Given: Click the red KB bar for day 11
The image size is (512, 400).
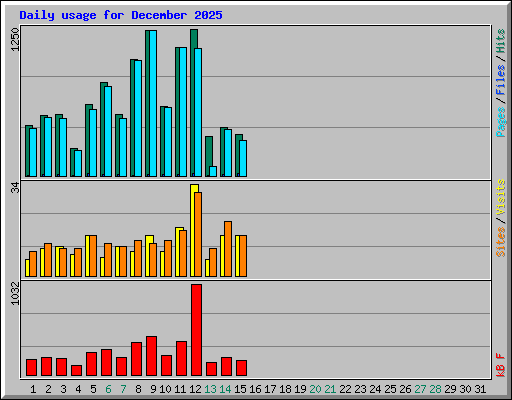Looking at the screenshot, I should [x=181, y=359].
